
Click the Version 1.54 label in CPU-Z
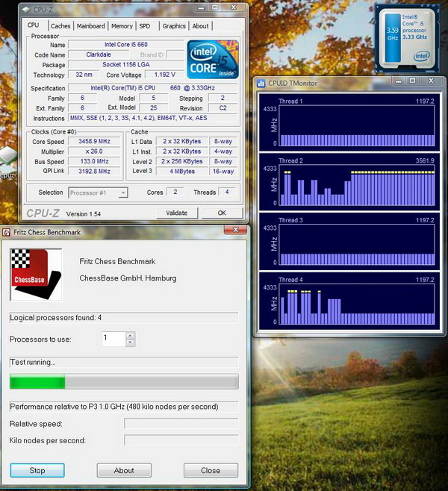84,214
